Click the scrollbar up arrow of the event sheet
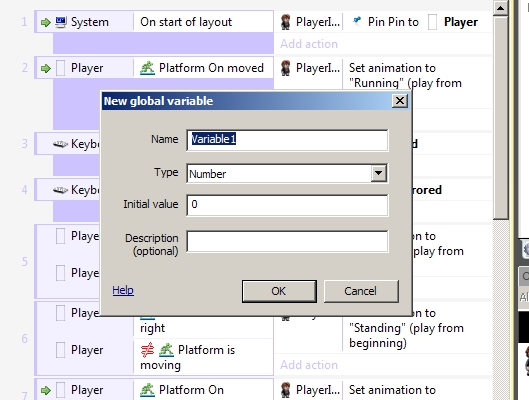Screen dimensions: 529x400 [501, 8]
